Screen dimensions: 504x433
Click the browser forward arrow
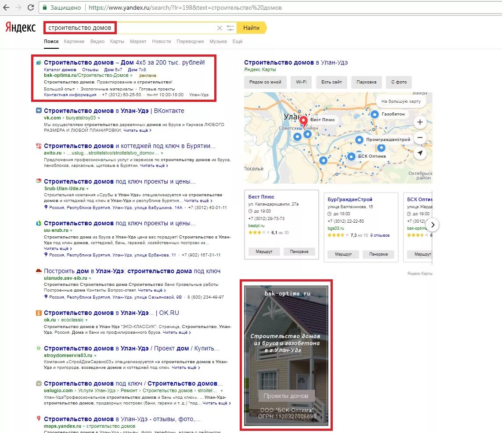pyautogui.click(x=18, y=7)
